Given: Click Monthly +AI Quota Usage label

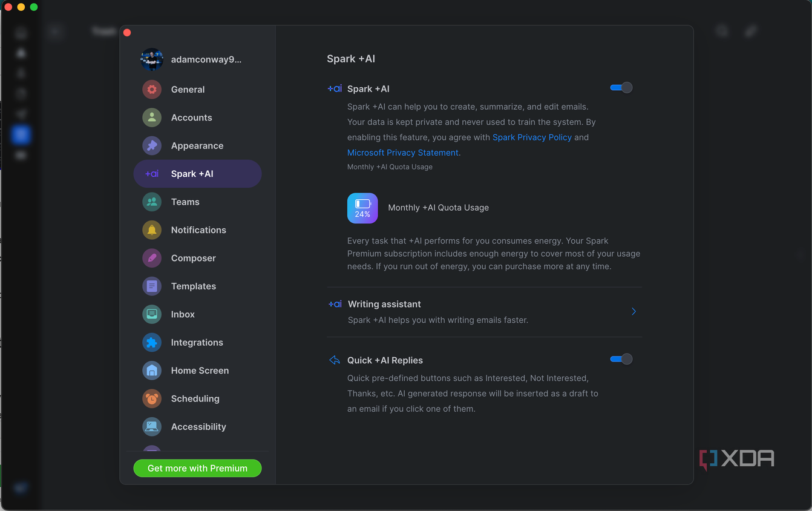Looking at the screenshot, I should [x=438, y=208].
